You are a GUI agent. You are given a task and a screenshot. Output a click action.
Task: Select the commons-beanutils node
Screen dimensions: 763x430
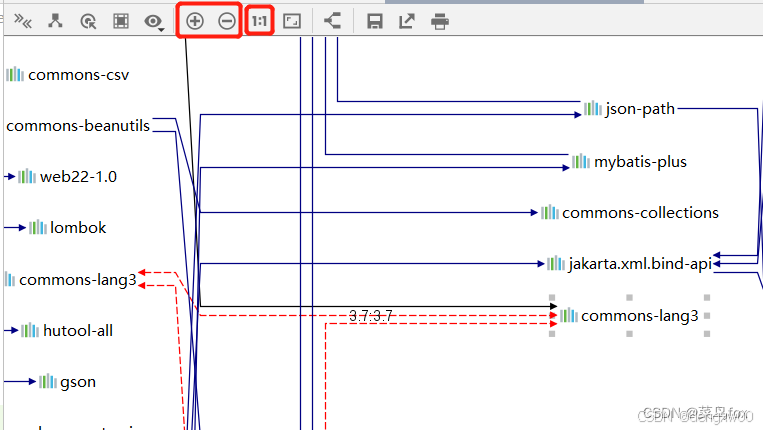pos(78,126)
